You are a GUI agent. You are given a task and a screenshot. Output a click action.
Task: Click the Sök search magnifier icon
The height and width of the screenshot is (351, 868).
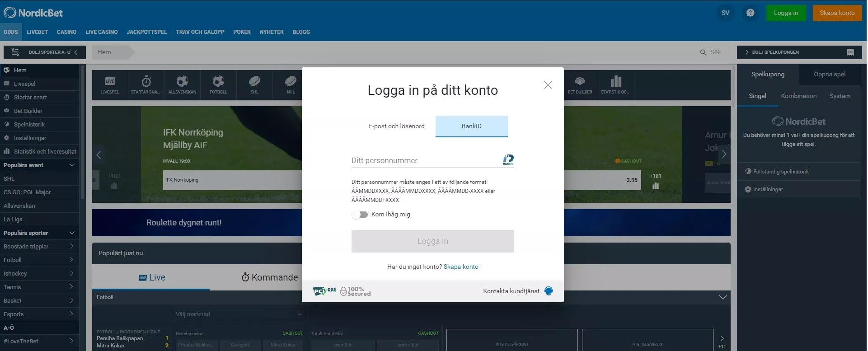(703, 52)
